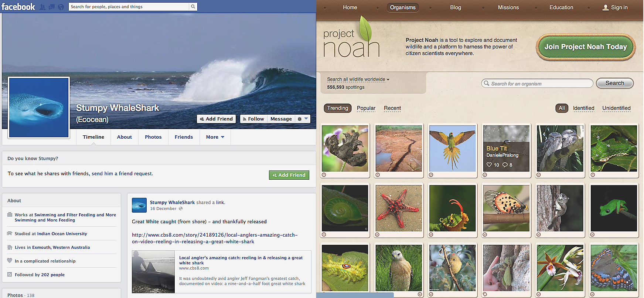Expand the More tab dropdown
This screenshot has height=298, width=644.
coord(215,137)
